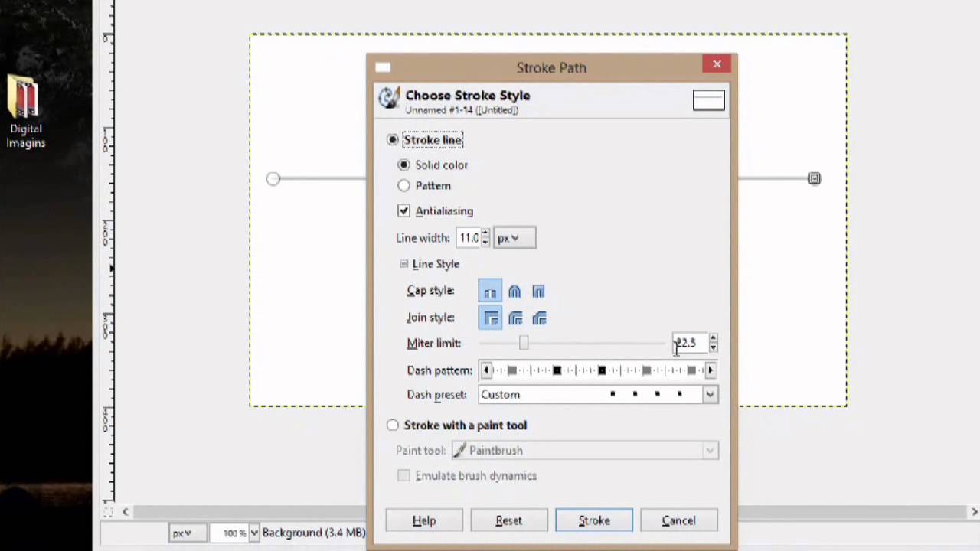Click the Stroke button

(x=594, y=520)
